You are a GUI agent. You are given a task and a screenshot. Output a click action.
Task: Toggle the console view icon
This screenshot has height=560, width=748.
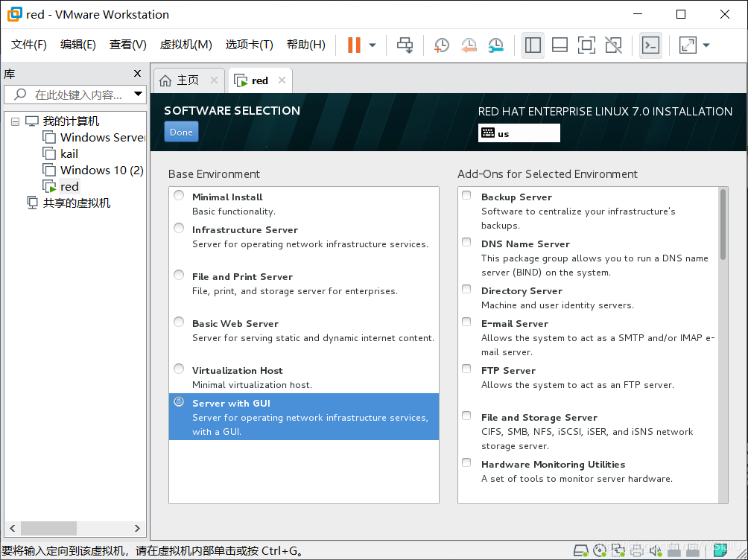point(650,45)
